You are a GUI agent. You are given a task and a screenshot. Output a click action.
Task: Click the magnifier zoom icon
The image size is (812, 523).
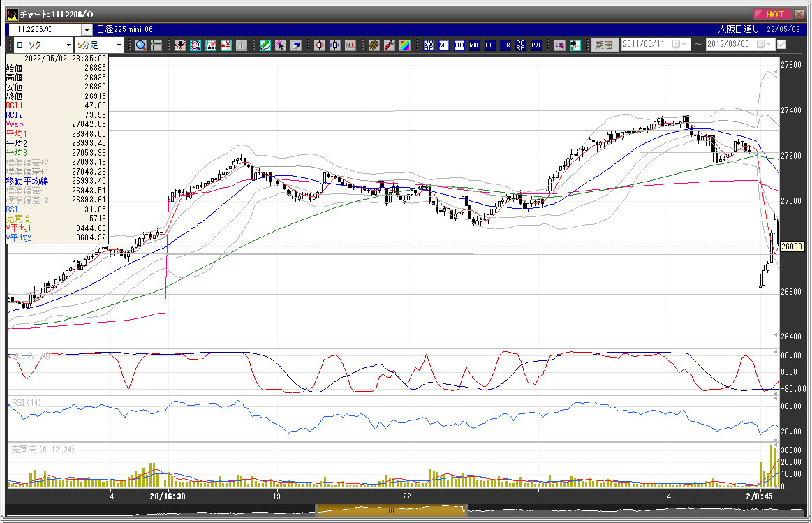140,45
